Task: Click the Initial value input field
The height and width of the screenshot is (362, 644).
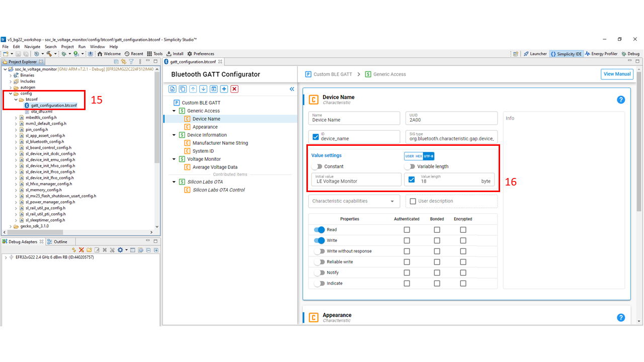Action: [356, 179]
